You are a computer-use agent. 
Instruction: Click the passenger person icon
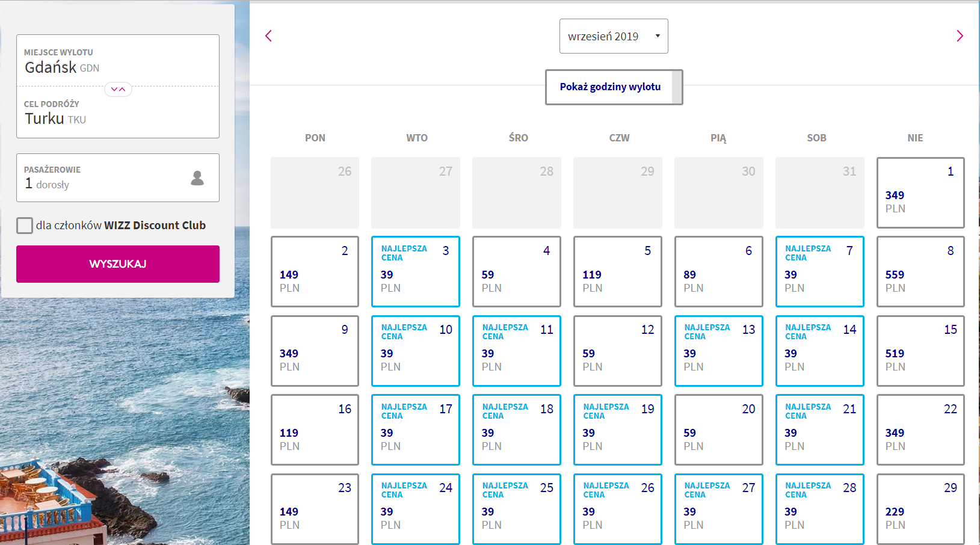coord(197,178)
